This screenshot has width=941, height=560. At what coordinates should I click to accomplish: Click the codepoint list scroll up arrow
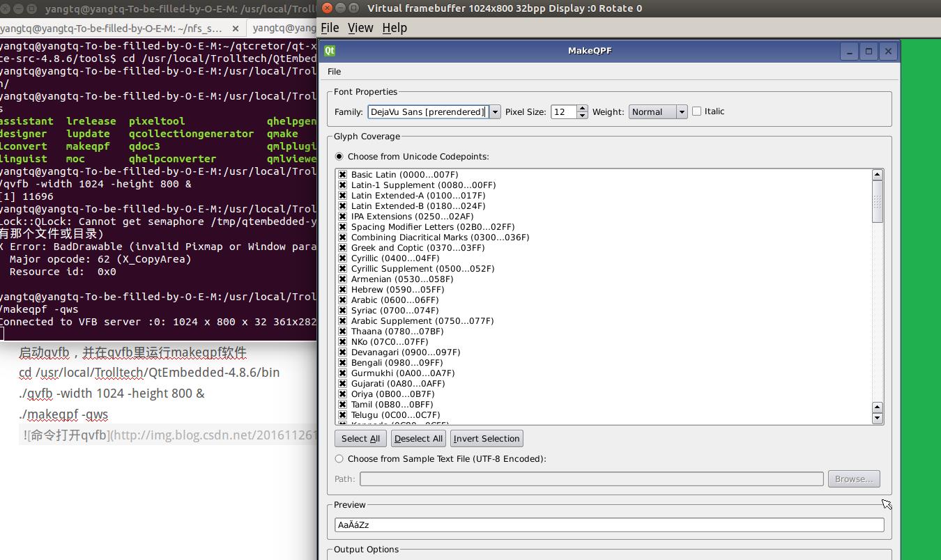[878, 175]
